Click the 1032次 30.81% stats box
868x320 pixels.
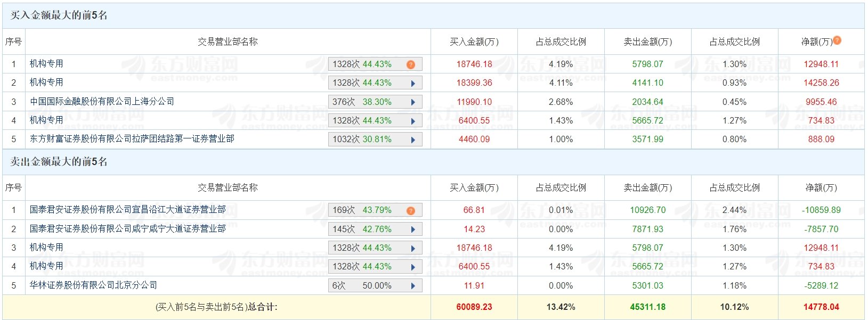click(375, 140)
